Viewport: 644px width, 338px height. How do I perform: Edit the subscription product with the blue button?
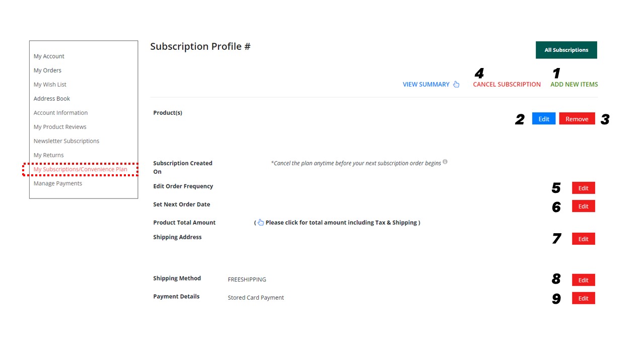(x=544, y=119)
